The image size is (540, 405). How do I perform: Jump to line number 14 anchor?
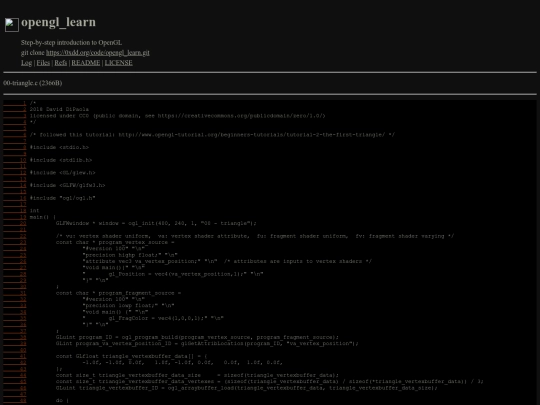15,185
